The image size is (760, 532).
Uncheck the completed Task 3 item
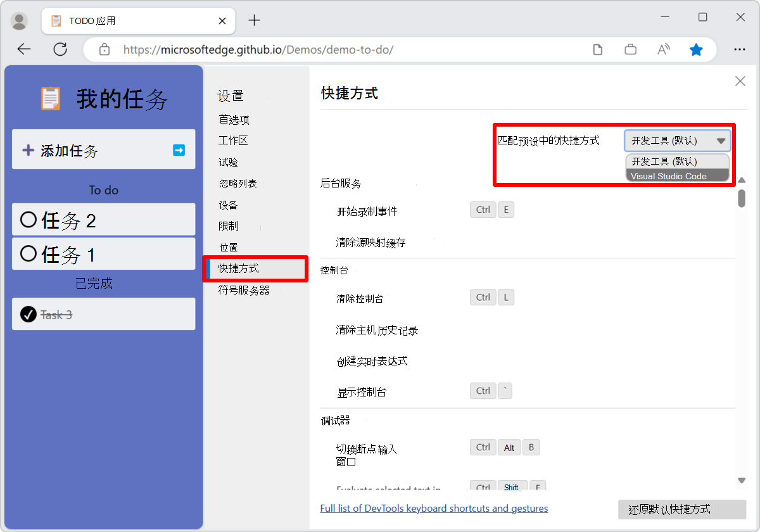point(27,313)
